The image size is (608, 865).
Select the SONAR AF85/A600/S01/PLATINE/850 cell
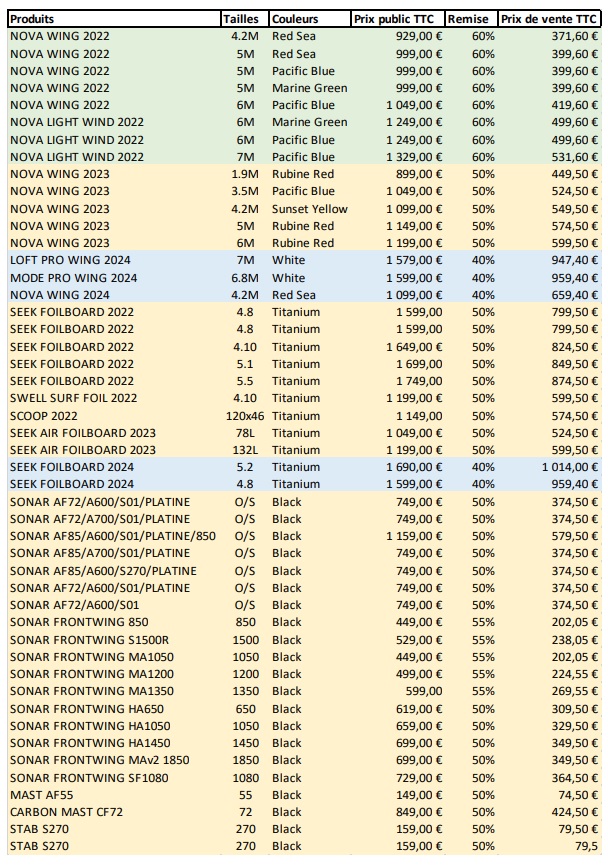coord(112,536)
